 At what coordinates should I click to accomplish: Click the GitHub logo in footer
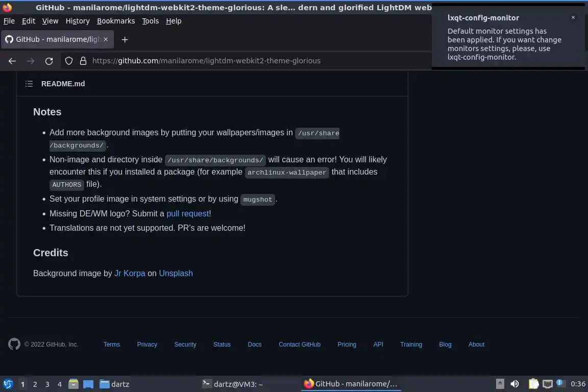click(x=14, y=344)
